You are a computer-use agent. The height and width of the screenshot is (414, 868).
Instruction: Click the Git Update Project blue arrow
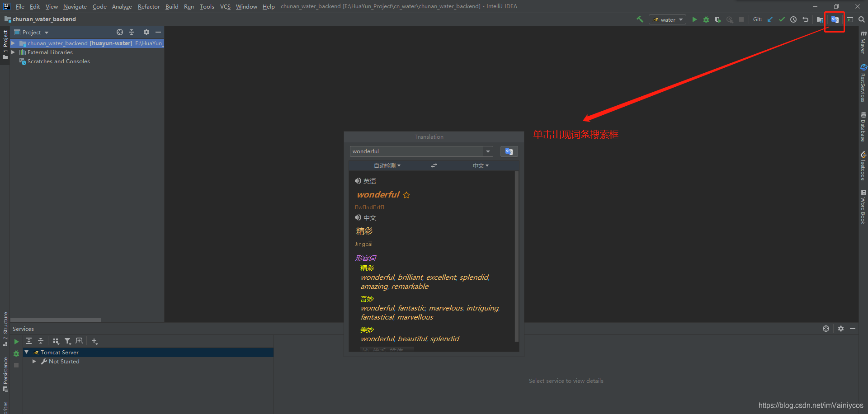tap(770, 19)
